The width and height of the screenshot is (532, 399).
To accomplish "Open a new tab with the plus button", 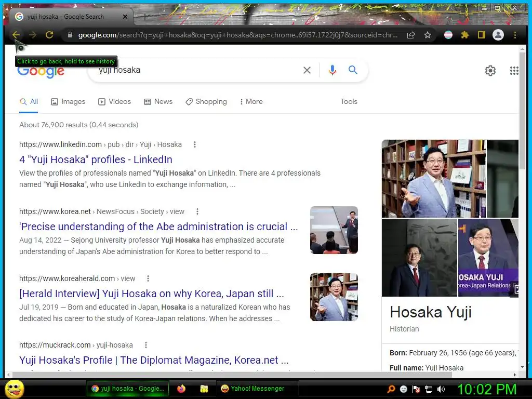I will click(145, 16).
